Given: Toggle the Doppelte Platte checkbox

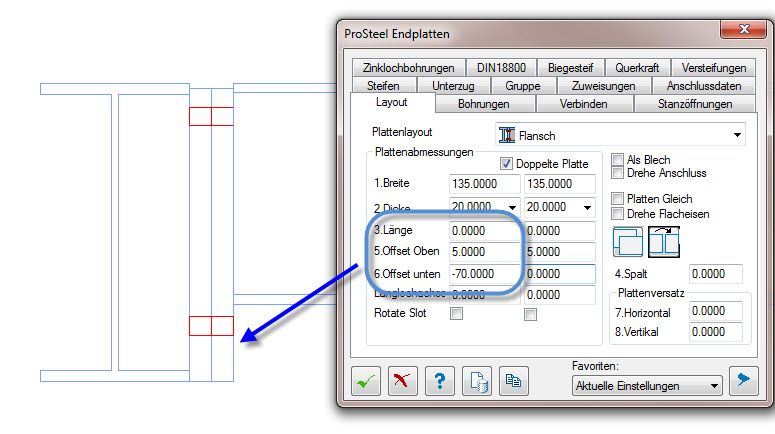Looking at the screenshot, I should click(506, 164).
